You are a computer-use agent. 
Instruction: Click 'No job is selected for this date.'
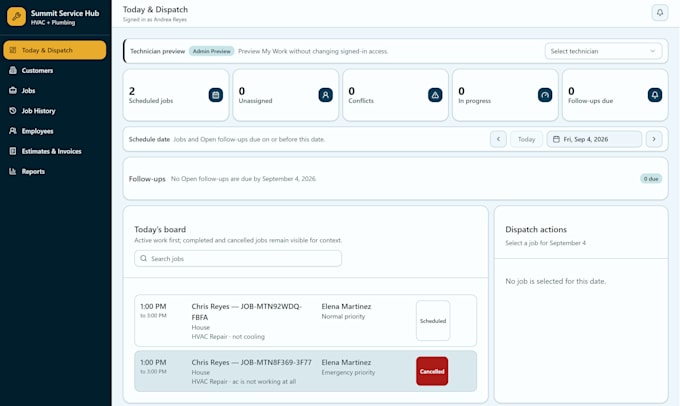pyautogui.click(x=556, y=281)
